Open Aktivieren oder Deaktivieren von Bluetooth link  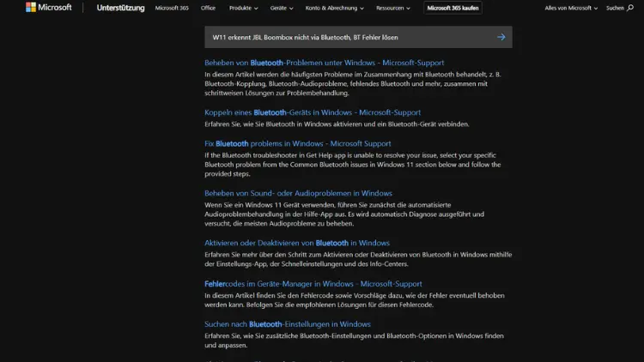pyautogui.click(x=296, y=243)
